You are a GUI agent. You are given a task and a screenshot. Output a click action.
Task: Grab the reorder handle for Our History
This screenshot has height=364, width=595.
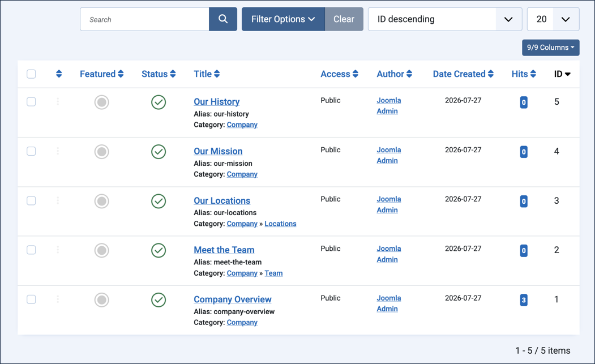[58, 101]
